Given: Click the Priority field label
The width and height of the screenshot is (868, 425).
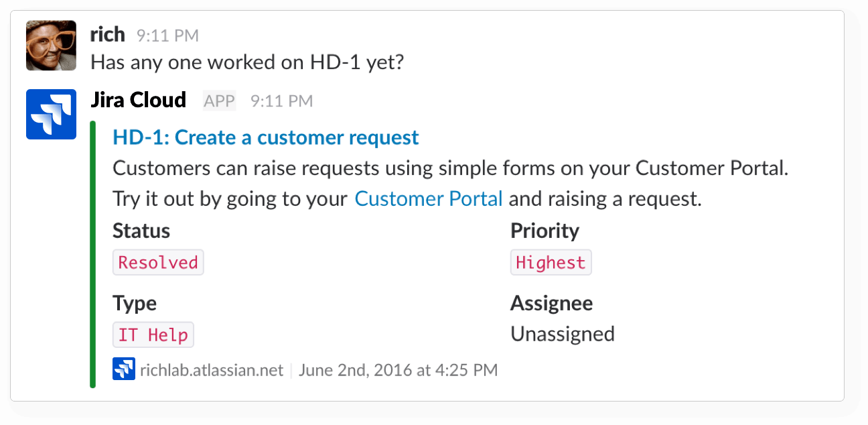Looking at the screenshot, I should tap(545, 231).
